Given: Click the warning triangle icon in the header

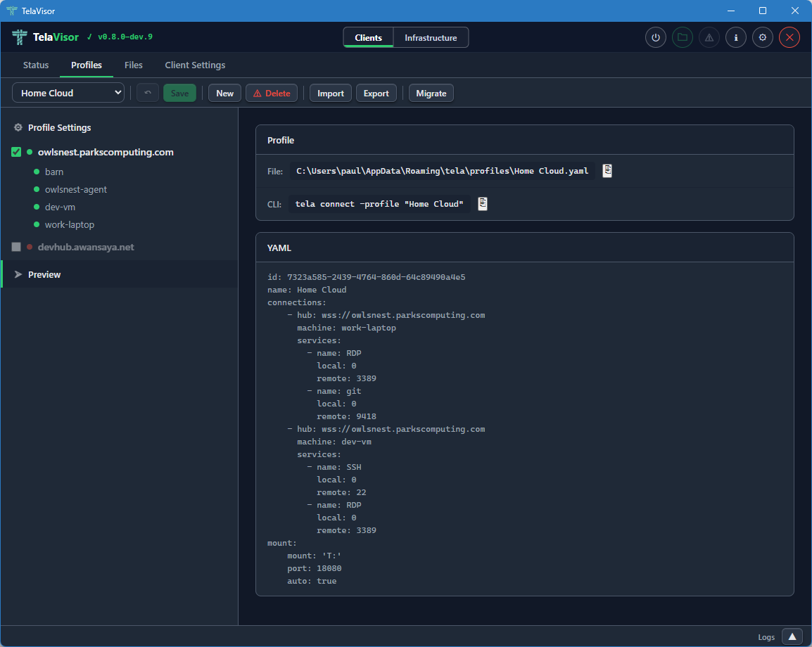Looking at the screenshot, I should (709, 37).
